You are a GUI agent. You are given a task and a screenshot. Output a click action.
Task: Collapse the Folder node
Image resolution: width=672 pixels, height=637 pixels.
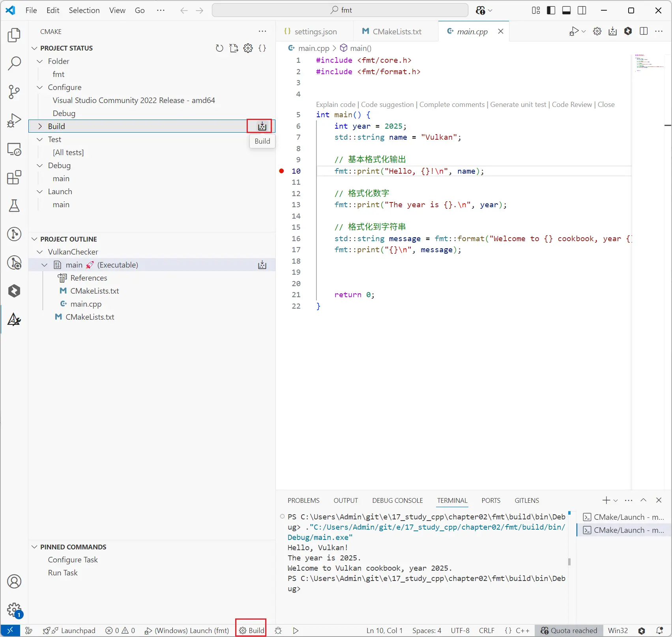click(x=39, y=61)
